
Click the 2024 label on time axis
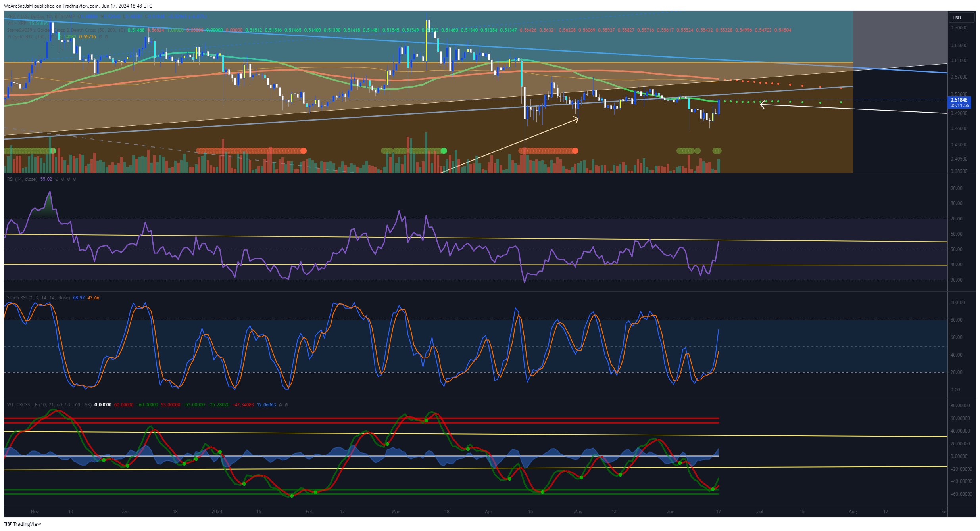coord(217,512)
